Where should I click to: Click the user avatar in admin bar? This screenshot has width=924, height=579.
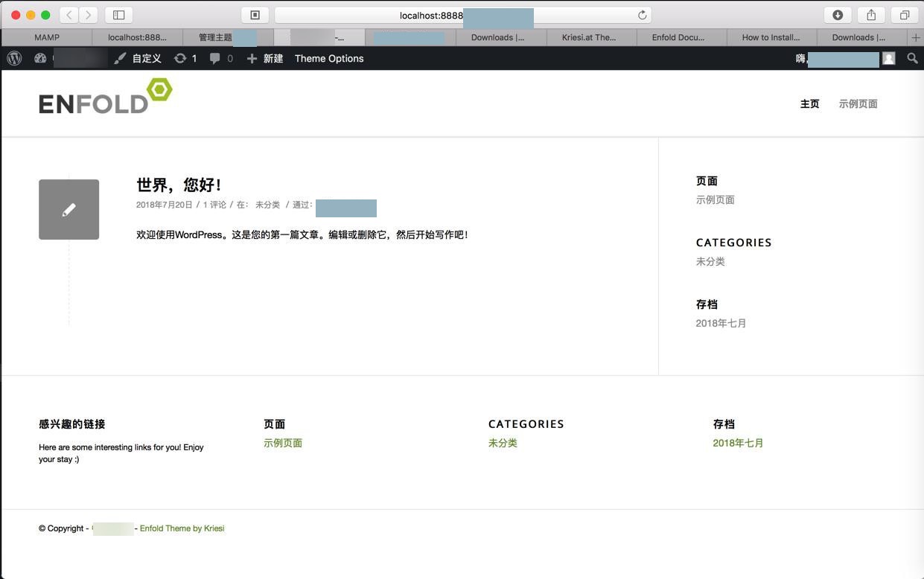[889, 58]
